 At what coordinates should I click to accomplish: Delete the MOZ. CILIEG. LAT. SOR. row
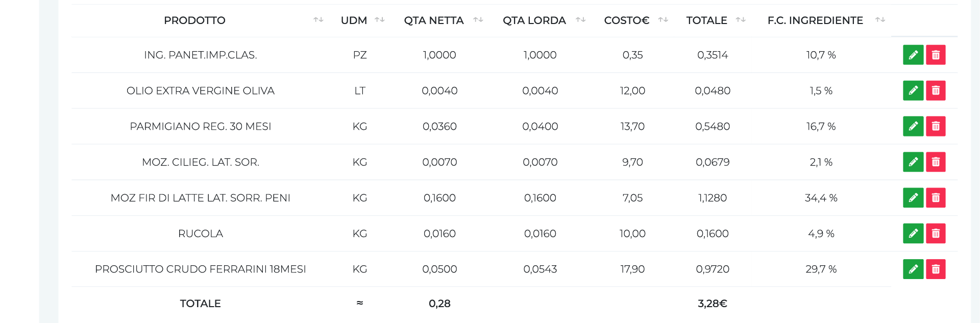[936, 162]
